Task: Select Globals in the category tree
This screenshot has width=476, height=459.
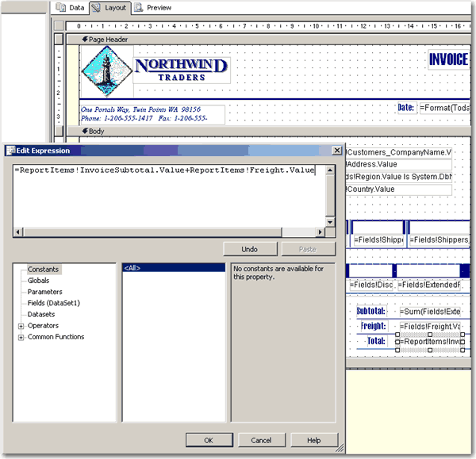Action: (x=39, y=281)
